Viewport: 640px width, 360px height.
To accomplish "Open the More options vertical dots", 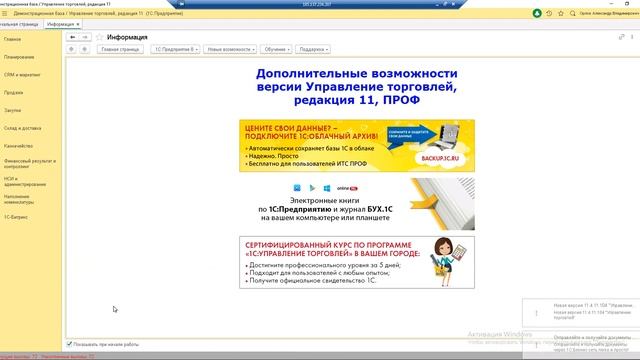I will [x=632, y=37].
